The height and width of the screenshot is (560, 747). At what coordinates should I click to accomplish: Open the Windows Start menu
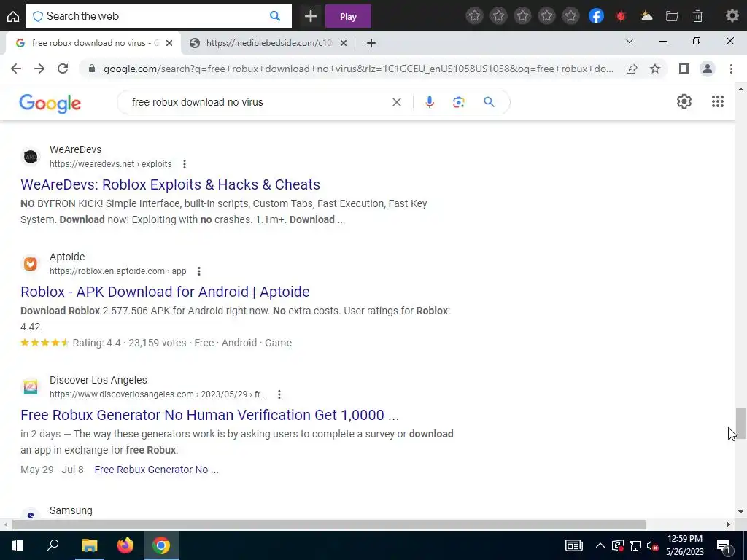pos(18,545)
